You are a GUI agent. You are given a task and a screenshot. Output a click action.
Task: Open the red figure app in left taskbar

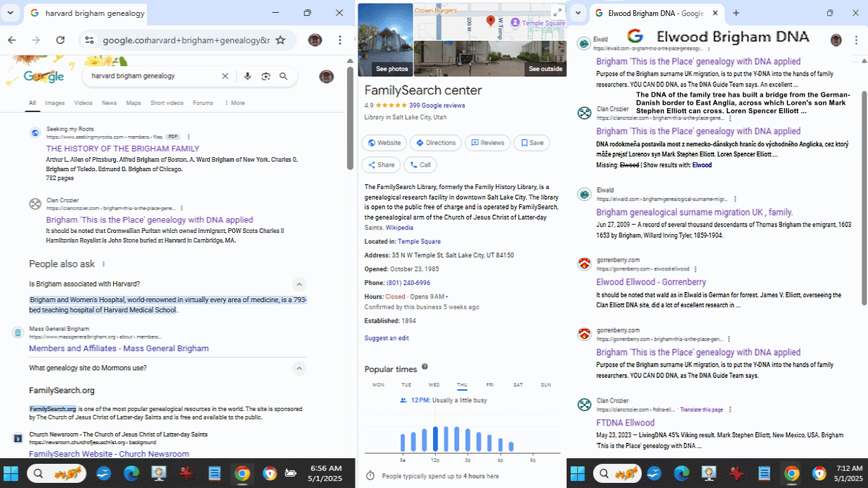[x=186, y=473]
